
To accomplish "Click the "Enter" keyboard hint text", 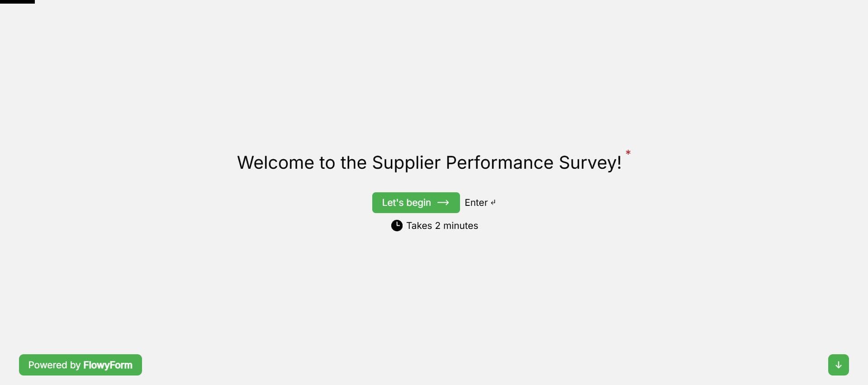I will pyautogui.click(x=476, y=203).
